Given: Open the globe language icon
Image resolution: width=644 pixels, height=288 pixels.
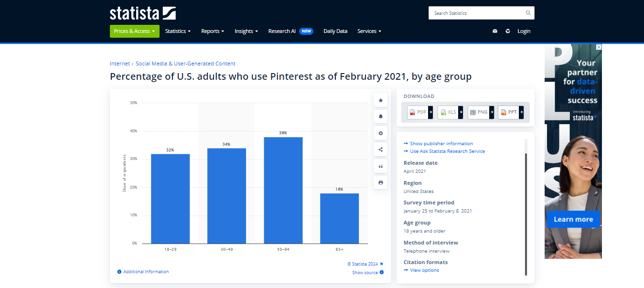Looking at the screenshot, I should [x=508, y=31].
